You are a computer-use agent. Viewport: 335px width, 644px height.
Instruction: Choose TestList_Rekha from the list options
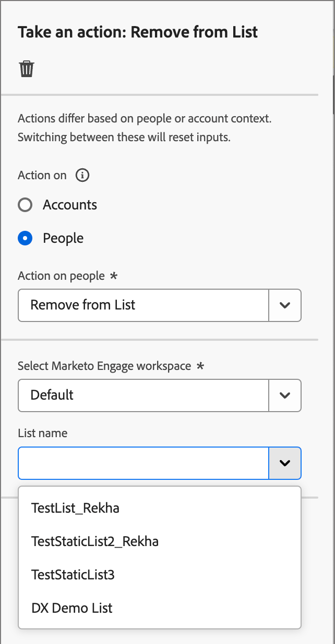click(x=76, y=508)
